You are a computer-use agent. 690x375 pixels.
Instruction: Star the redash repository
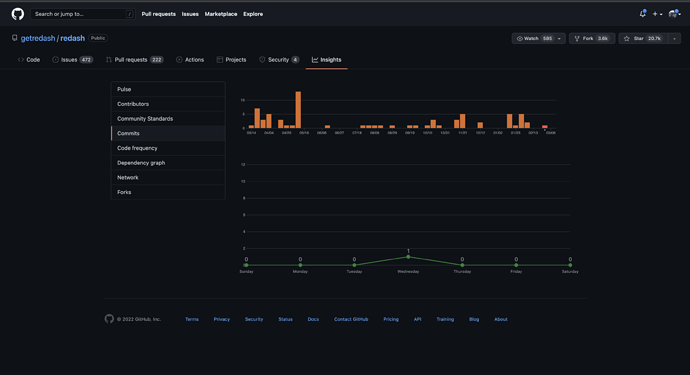643,38
